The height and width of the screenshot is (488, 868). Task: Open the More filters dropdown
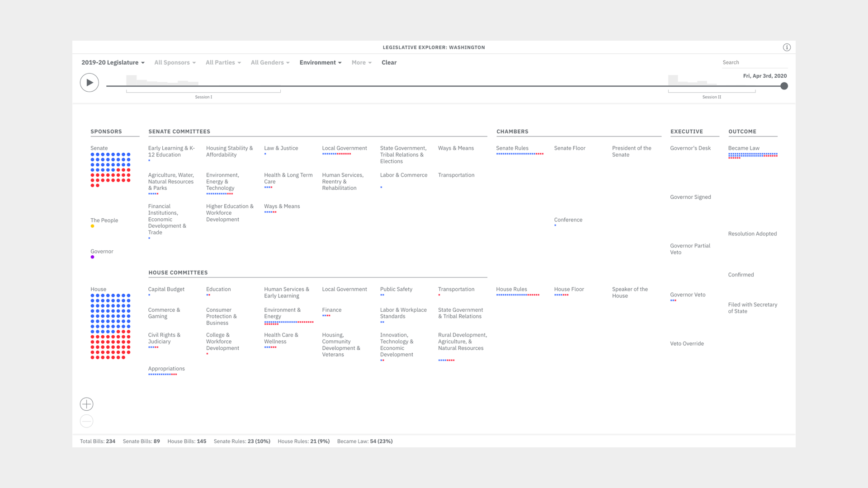tap(362, 62)
